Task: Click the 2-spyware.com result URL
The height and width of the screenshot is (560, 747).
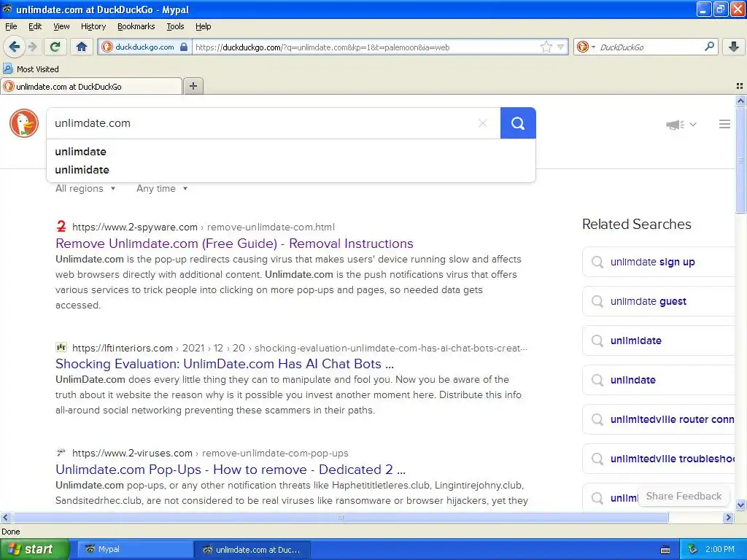Action: pos(204,227)
